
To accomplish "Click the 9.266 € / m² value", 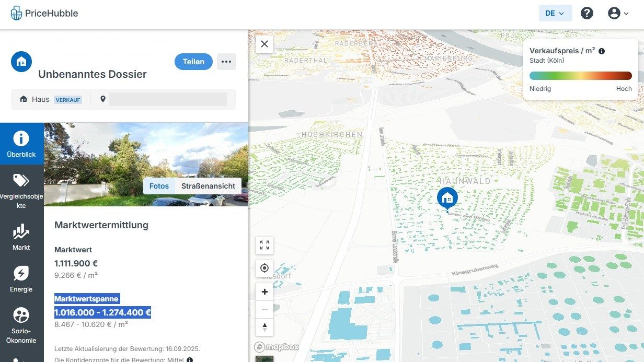I will [76, 275].
